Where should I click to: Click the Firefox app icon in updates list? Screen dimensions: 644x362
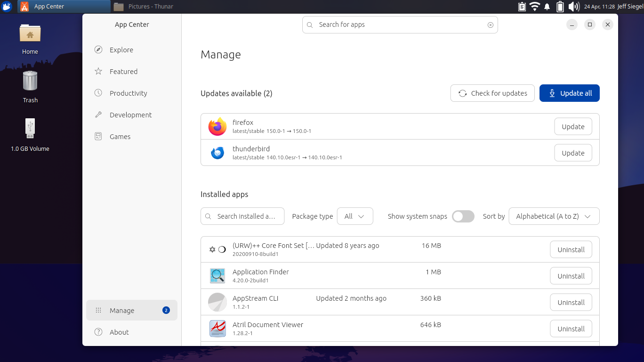(217, 126)
